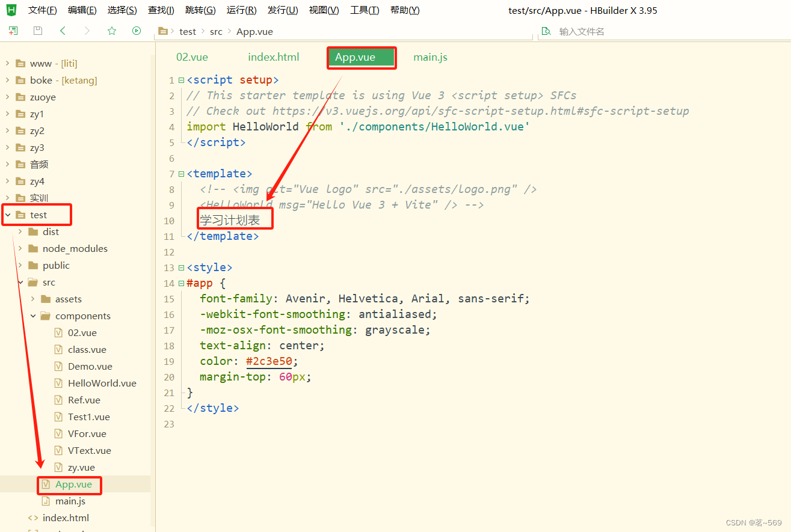The width and height of the screenshot is (791, 532).
Task: Click the 02.vue file icon in tree
Action: coord(58,332)
